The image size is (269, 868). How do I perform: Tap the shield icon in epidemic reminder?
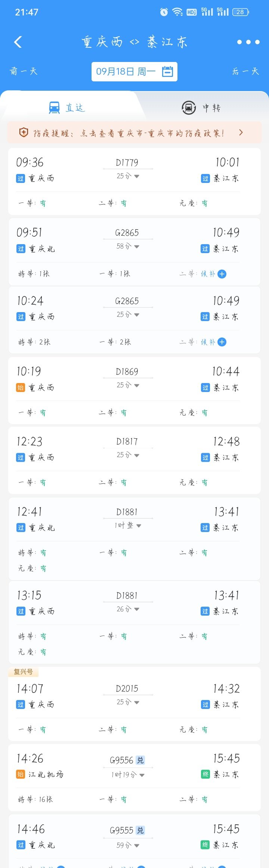pyautogui.click(x=24, y=132)
